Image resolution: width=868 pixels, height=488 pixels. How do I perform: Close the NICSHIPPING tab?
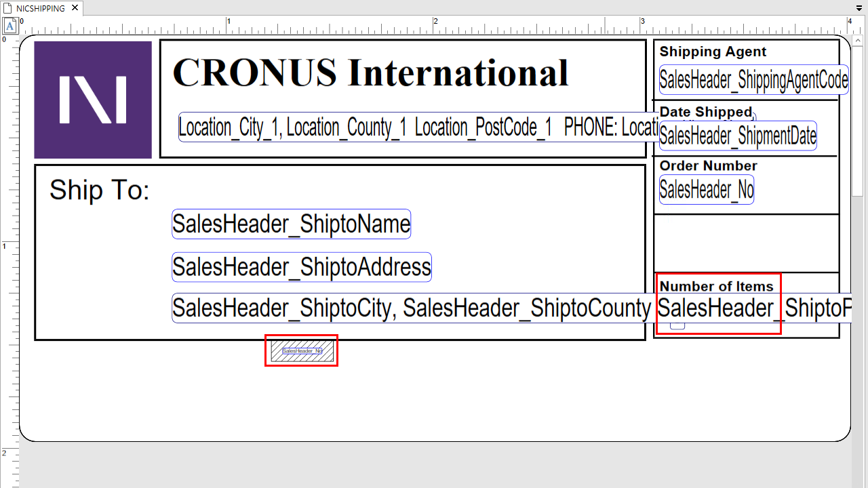click(74, 8)
